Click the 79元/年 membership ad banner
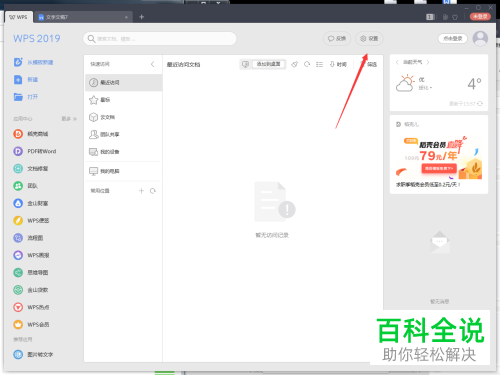Screen dimensions: 500x375 click(439, 158)
